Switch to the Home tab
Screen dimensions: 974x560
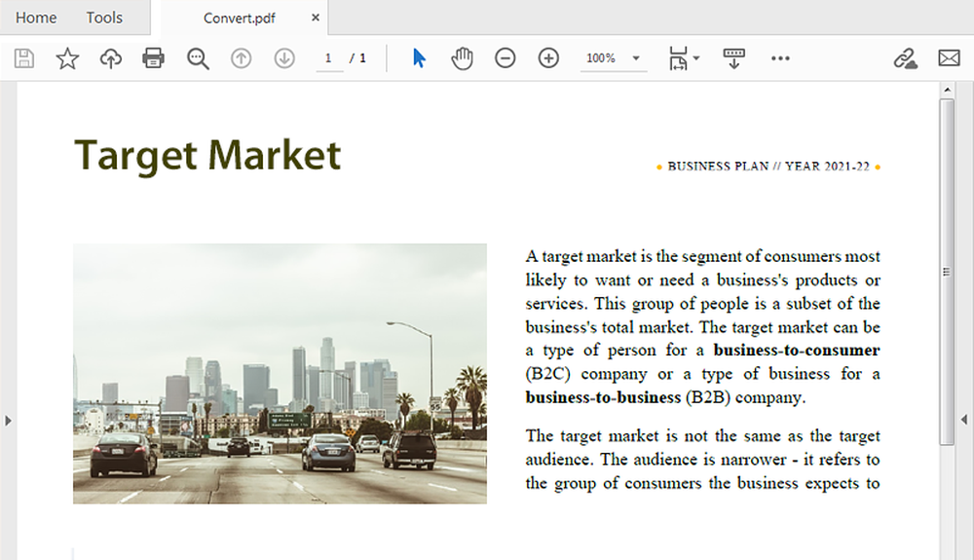pos(36,18)
